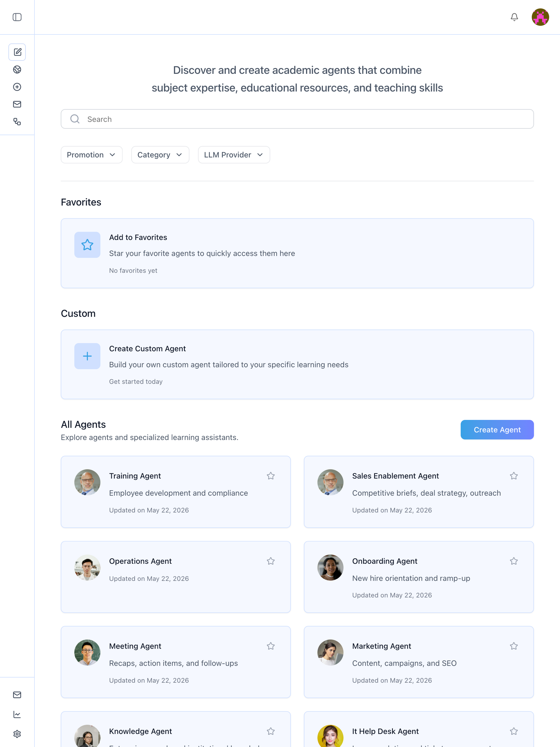Favorite the It Help Desk Agent
This screenshot has height=747, width=560.
pos(514,731)
